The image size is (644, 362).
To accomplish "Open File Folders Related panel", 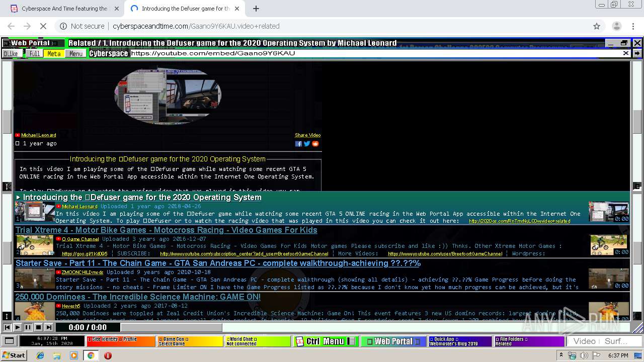I will coord(529,341).
